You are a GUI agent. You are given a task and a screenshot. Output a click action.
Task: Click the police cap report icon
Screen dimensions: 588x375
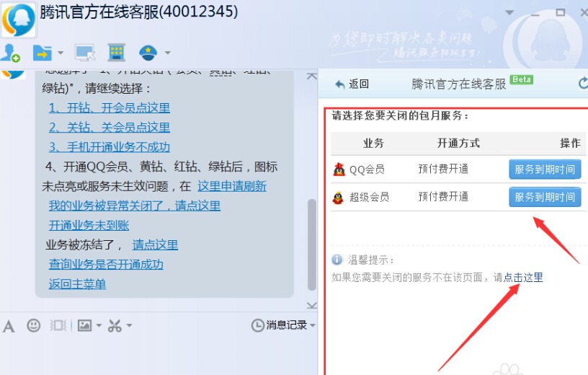click(148, 53)
